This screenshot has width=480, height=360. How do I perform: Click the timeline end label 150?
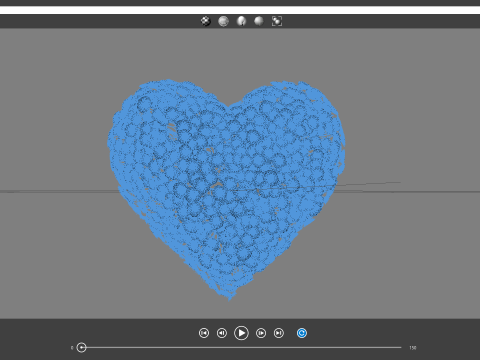click(413, 348)
